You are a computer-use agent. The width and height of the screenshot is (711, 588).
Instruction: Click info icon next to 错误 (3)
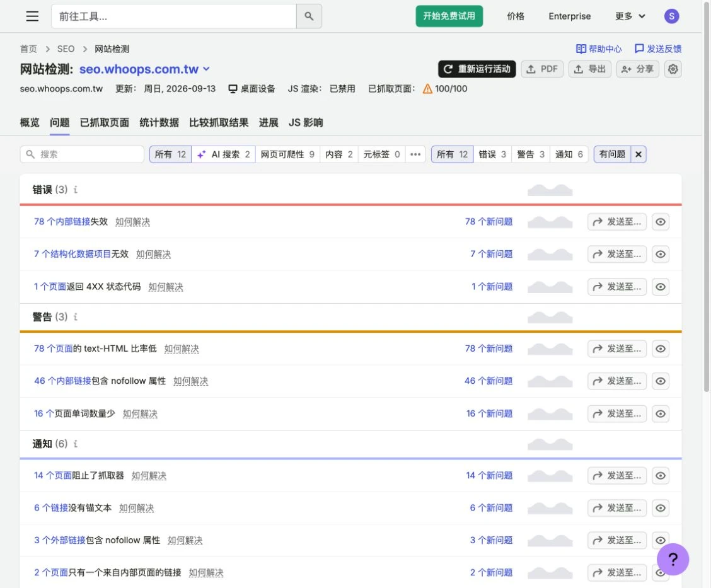point(75,190)
